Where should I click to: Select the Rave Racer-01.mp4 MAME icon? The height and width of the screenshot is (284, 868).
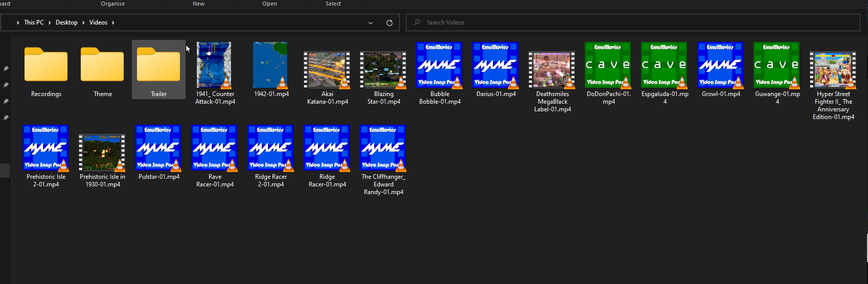(x=215, y=148)
